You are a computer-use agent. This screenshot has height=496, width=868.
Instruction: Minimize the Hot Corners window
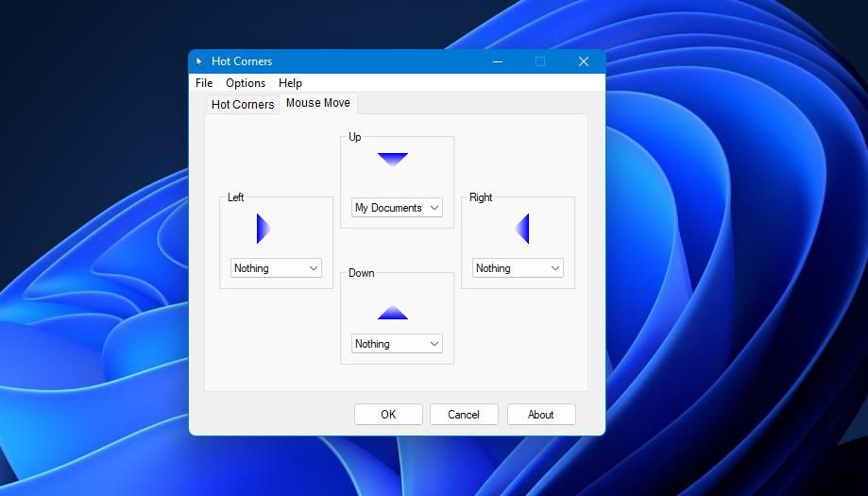(x=498, y=61)
